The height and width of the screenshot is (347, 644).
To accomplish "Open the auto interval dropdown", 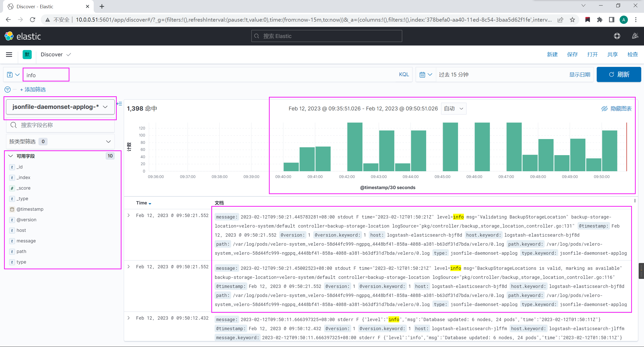I will coord(454,109).
